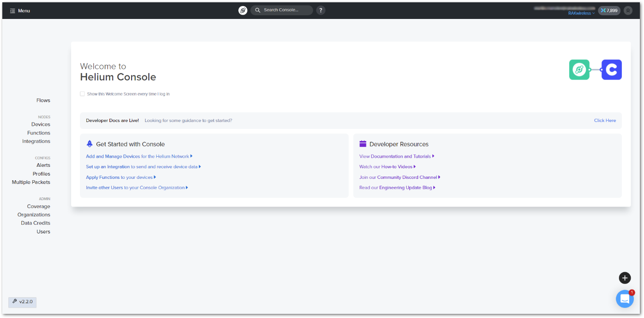Toggle the Menu hamburger button
Screen dimensions: 644x318
[x=20, y=11]
